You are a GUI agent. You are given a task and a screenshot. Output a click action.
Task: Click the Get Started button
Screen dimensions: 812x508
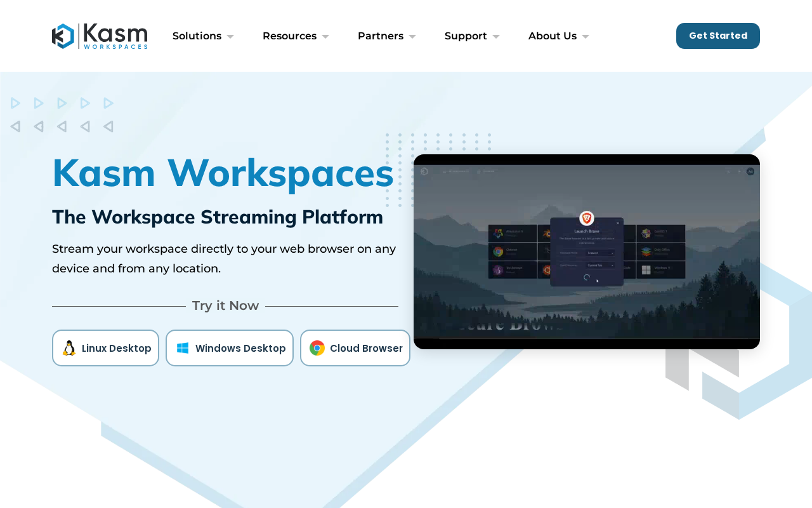717,35
